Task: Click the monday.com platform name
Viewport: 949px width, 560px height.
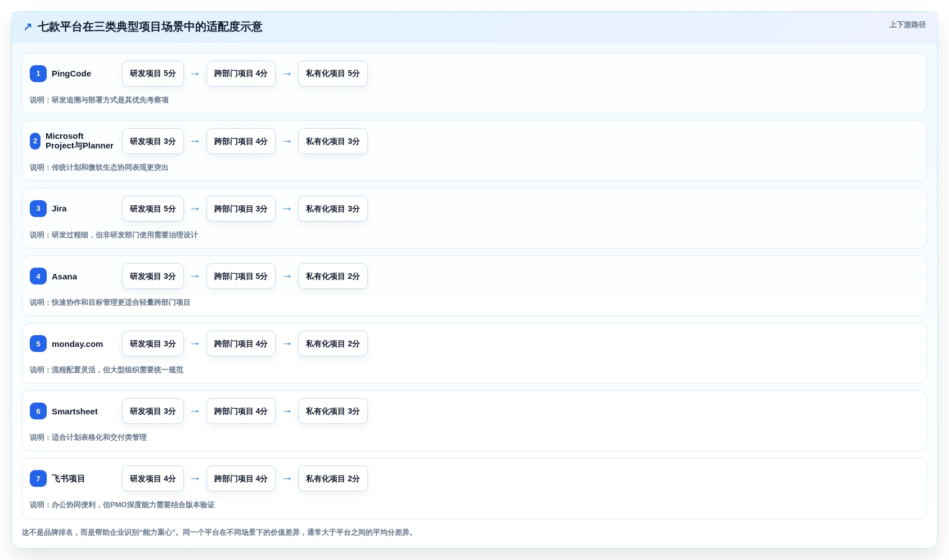Action: coord(77,344)
